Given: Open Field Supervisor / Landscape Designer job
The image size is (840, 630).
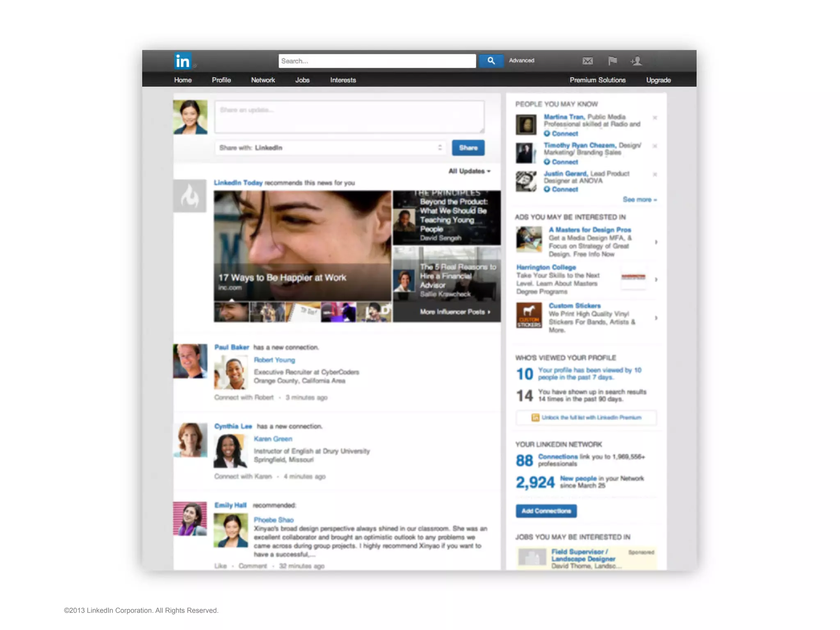Looking at the screenshot, I should tap(583, 555).
